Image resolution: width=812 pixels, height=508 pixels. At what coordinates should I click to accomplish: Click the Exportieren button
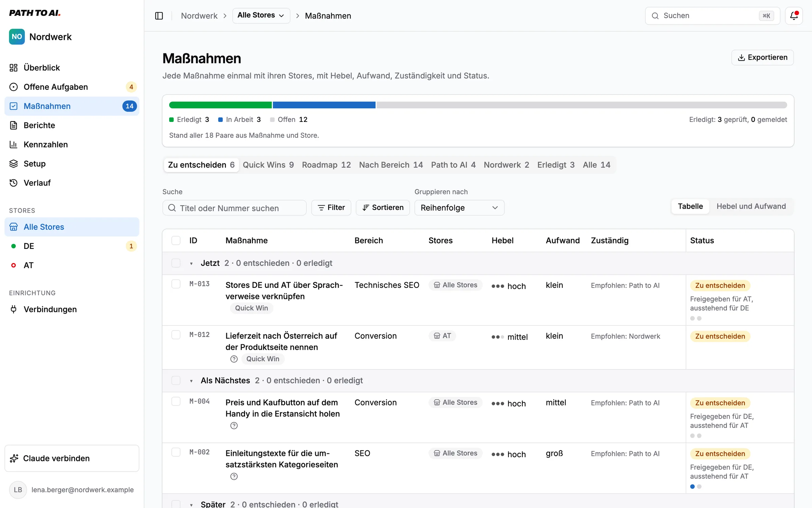coord(763,58)
